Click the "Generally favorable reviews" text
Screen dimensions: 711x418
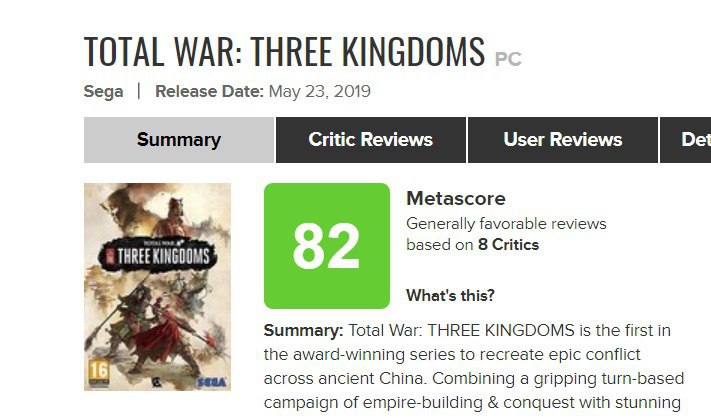pos(506,224)
